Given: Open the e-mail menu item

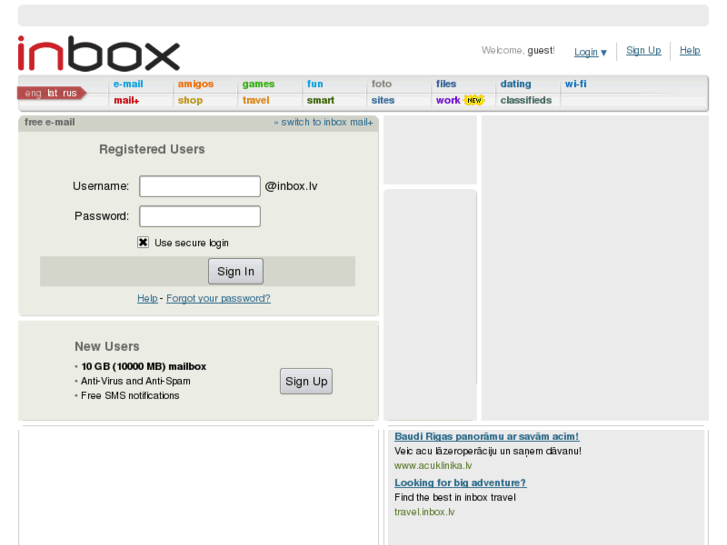Looking at the screenshot, I should click(x=128, y=84).
